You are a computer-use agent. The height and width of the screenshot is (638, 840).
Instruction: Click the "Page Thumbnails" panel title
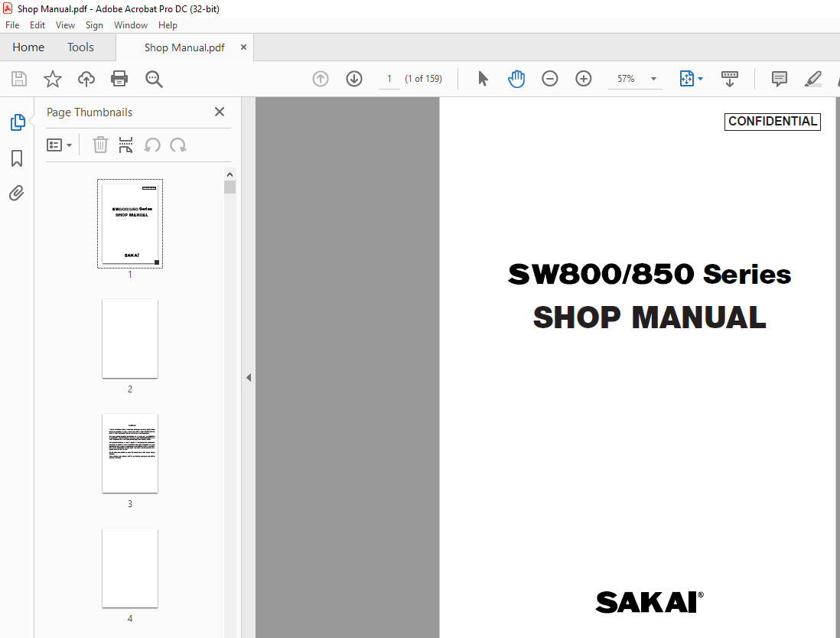tap(90, 112)
